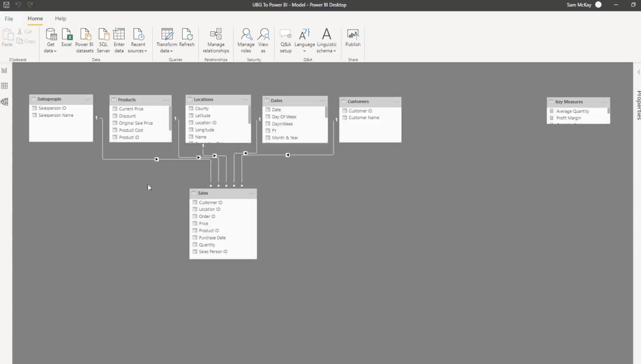Open Key Measures table options ellipsis

coord(604,102)
